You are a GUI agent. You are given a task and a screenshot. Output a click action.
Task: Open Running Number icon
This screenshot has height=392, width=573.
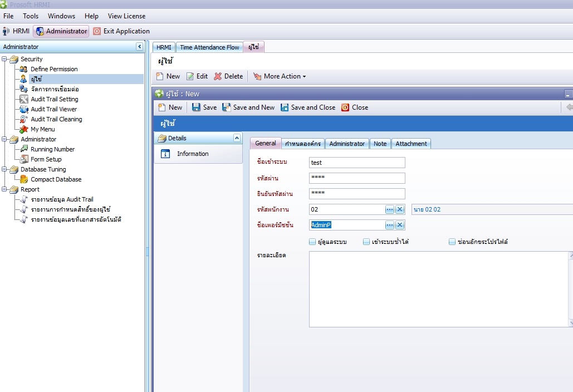click(24, 149)
